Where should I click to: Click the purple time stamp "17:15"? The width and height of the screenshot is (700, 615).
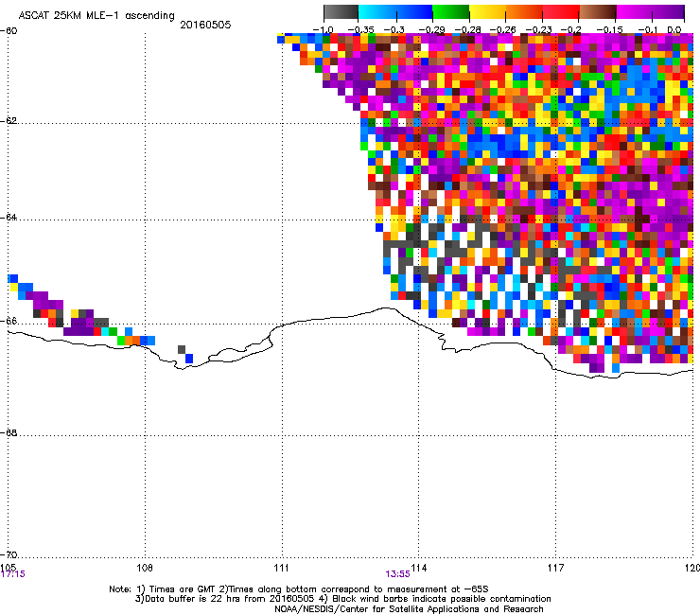[13, 574]
